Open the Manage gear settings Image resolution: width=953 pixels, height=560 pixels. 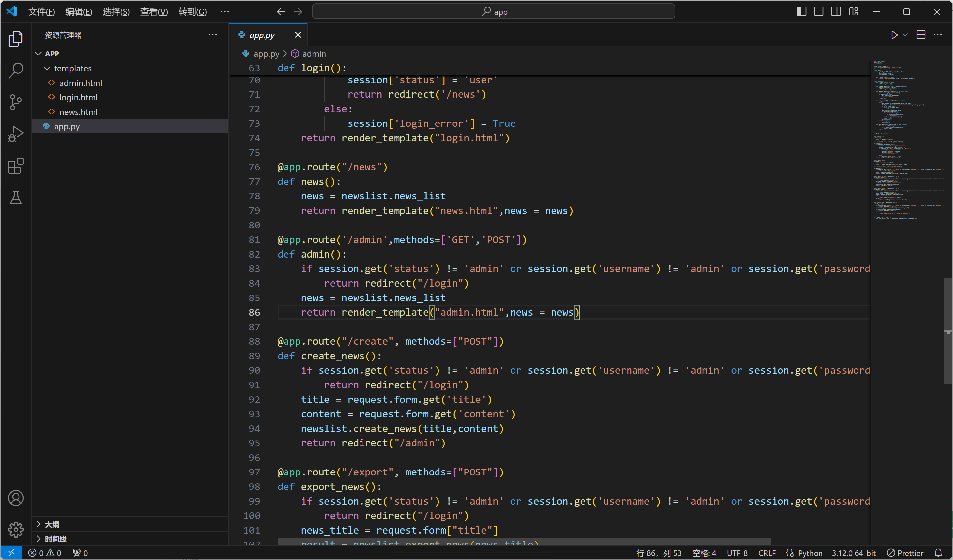point(16,529)
